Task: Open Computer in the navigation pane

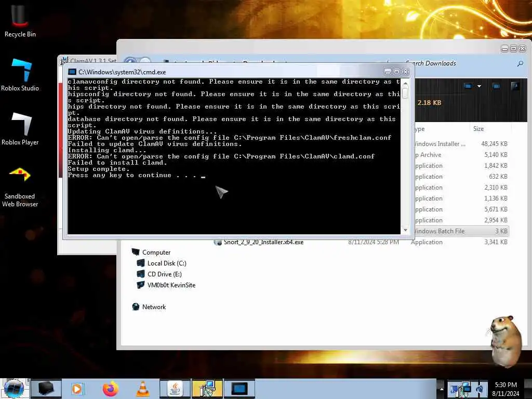Action: (x=151, y=252)
